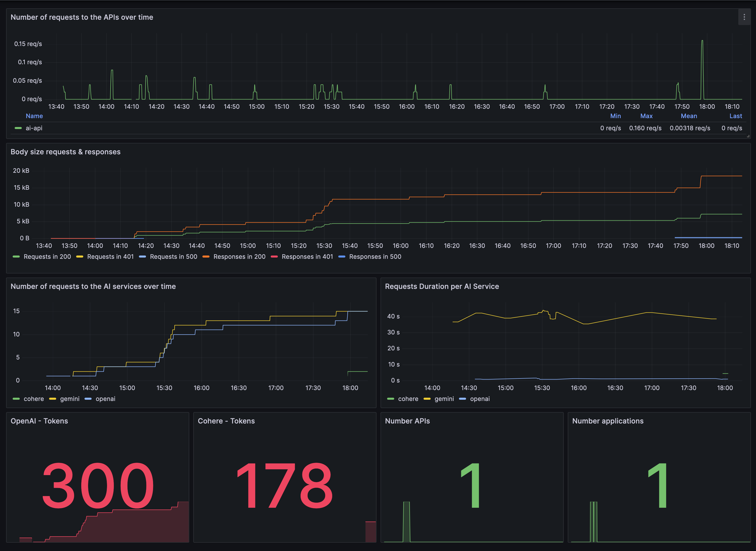This screenshot has height=551, width=756.
Task: Open the kebab menu on the APIs requests panel
Action: pos(744,17)
